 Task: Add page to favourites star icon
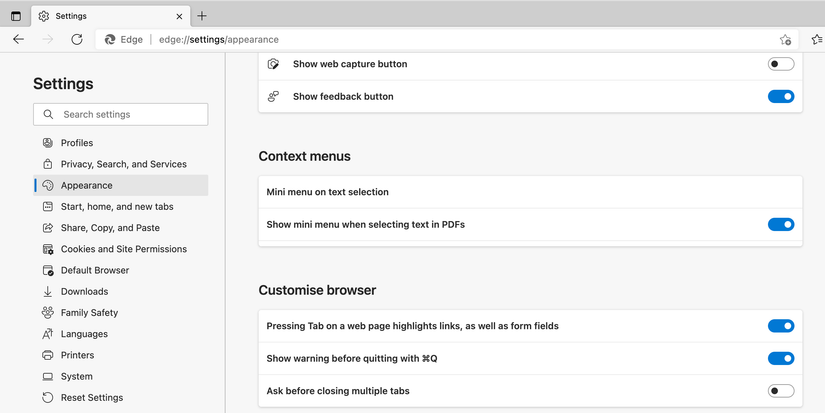(785, 39)
